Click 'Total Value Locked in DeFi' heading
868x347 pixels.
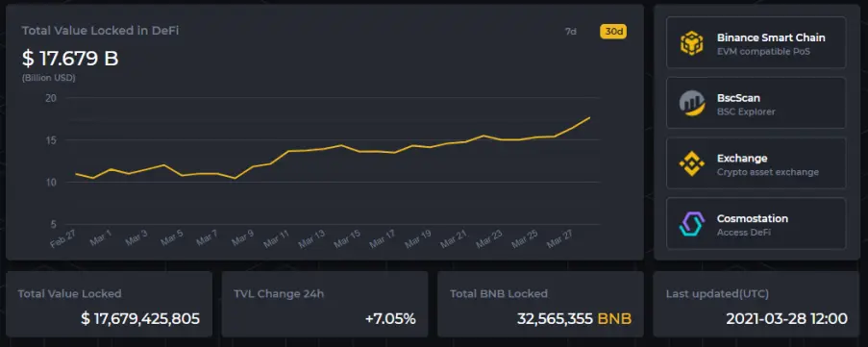click(100, 31)
